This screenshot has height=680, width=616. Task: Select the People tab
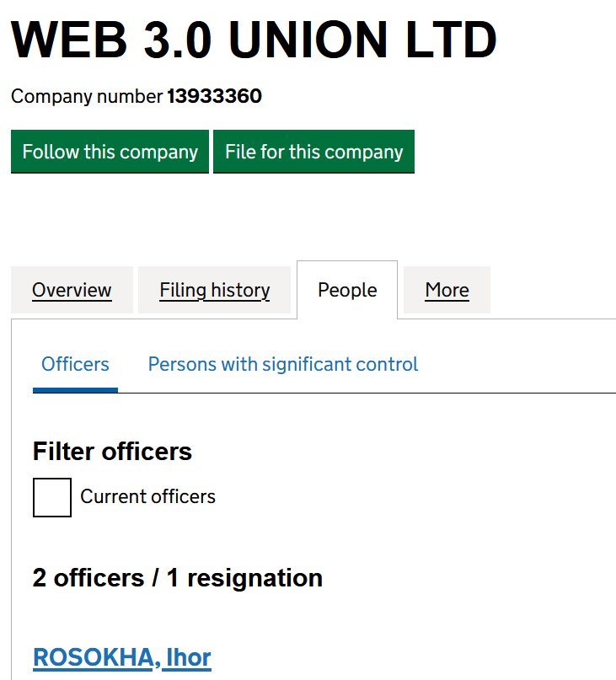(347, 291)
